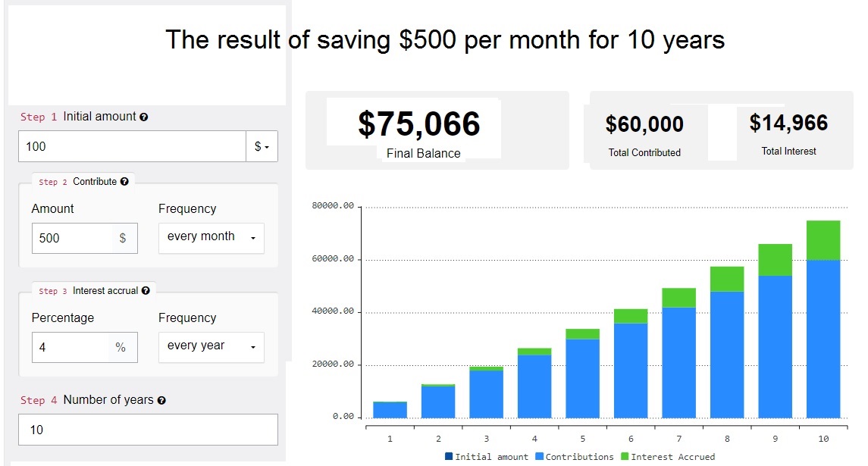Toggle Initial amount legend series
This screenshot has height=466, width=868.
[486, 457]
